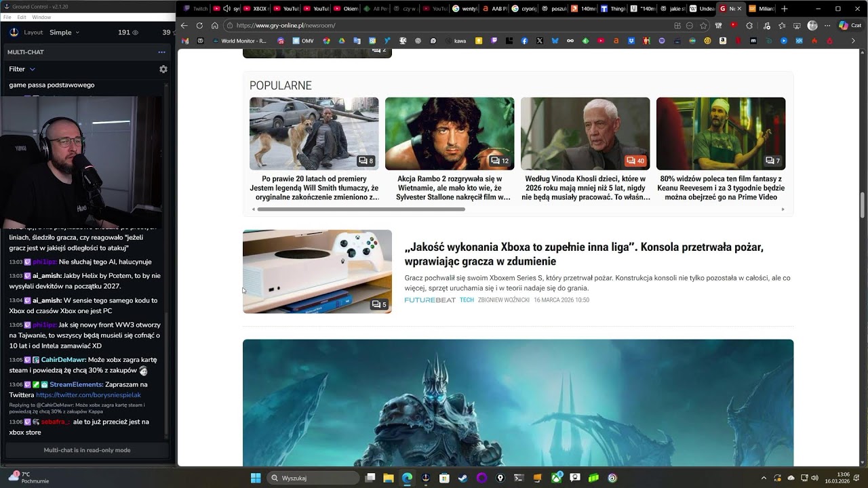Open Microsoft Edge from the taskbar
868x488 pixels.
coord(407,478)
